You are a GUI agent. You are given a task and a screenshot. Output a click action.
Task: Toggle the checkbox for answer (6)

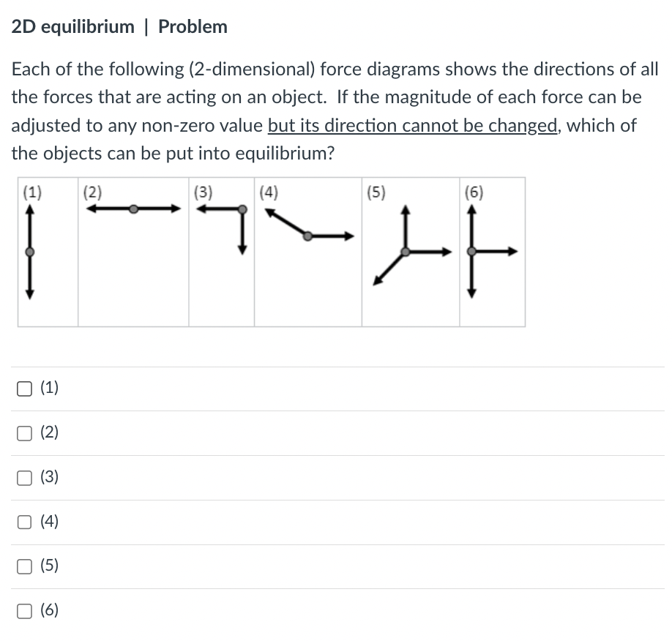(x=24, y=611)
